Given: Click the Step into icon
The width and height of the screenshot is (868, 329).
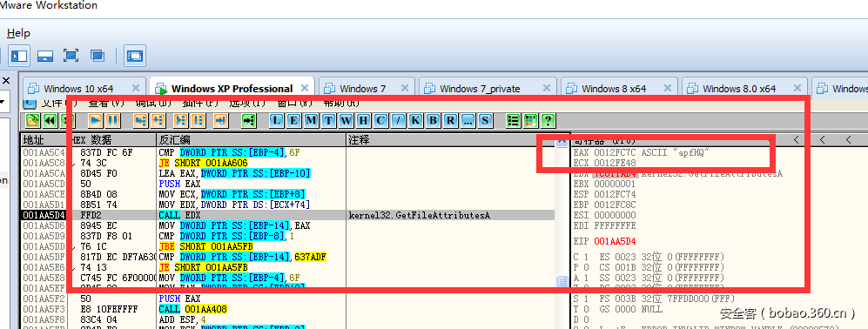Looking at the screenshot, I should coord(141,120).
